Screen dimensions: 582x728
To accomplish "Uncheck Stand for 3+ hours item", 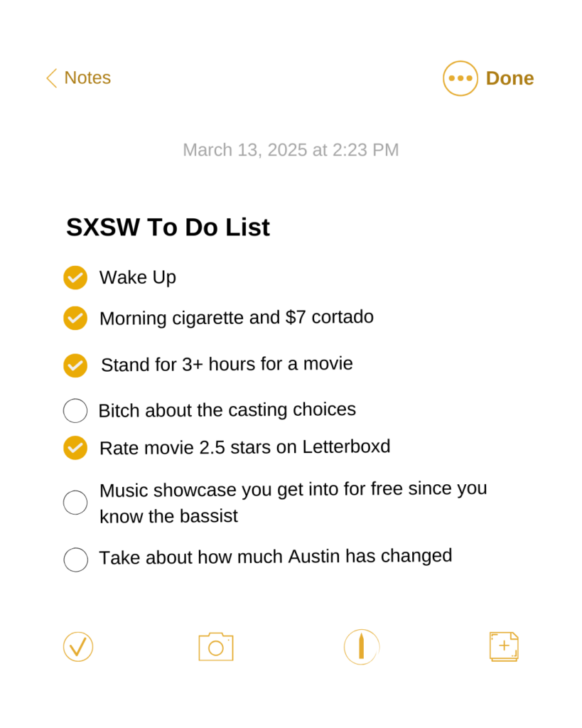I will click(x=75, y=365).
